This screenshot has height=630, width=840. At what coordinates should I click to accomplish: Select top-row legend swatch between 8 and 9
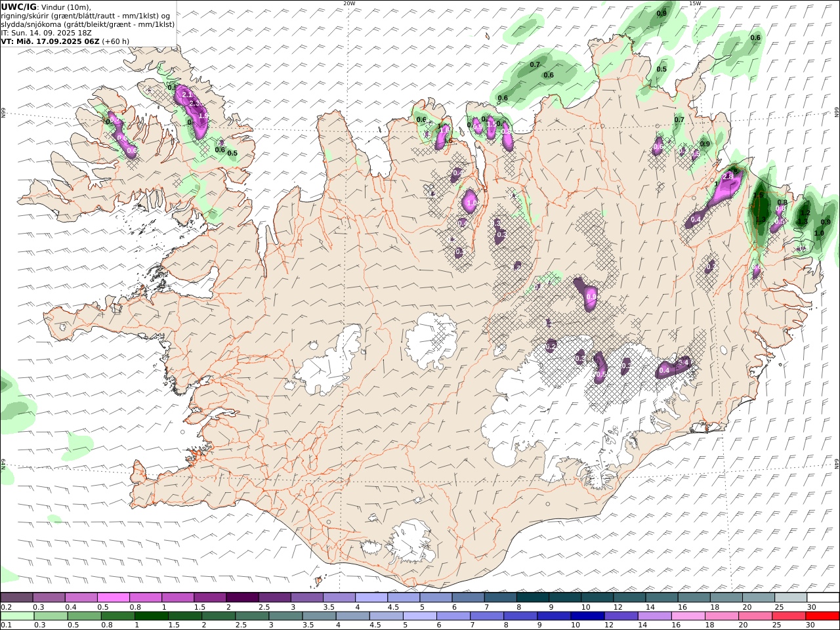point(533,597)
